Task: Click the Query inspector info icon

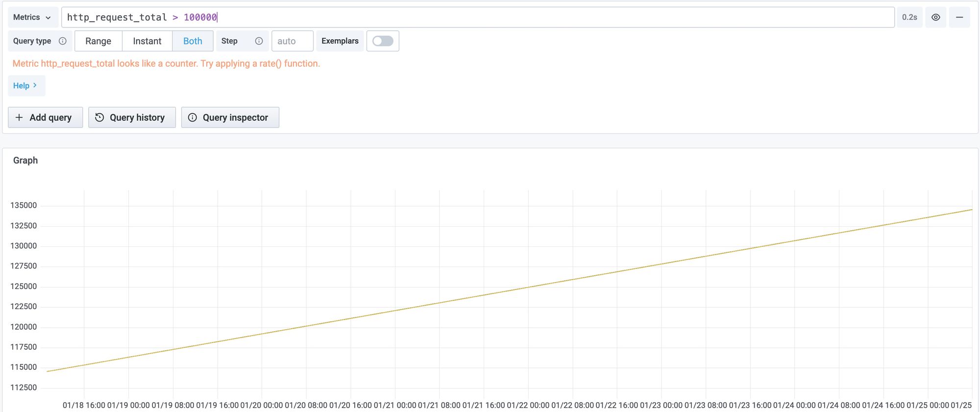Action: pyautogui.click(x=193, y=118)
